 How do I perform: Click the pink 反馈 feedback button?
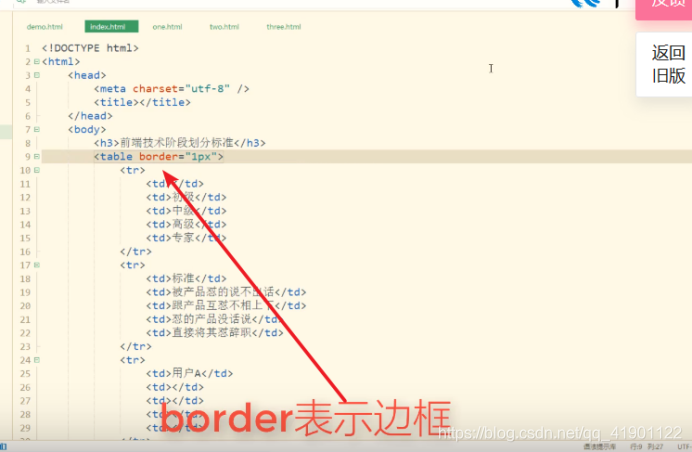click(x=666, y=8)
